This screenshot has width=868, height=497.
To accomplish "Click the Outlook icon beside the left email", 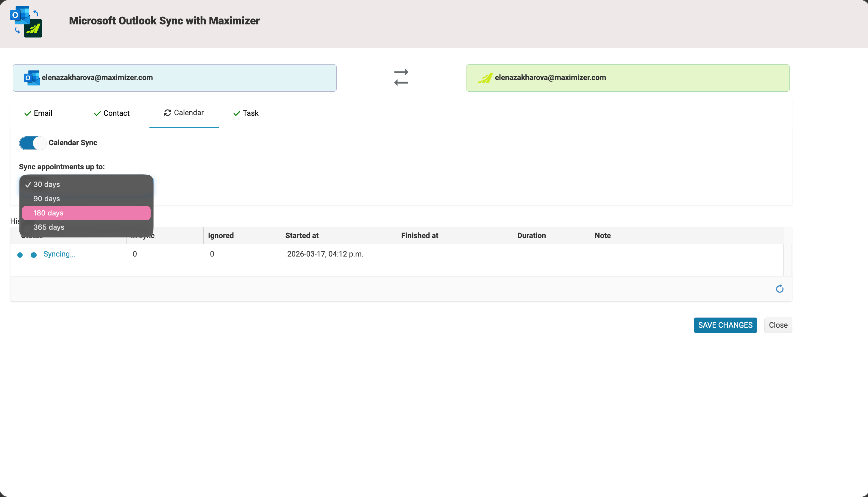I will [31, 78].
